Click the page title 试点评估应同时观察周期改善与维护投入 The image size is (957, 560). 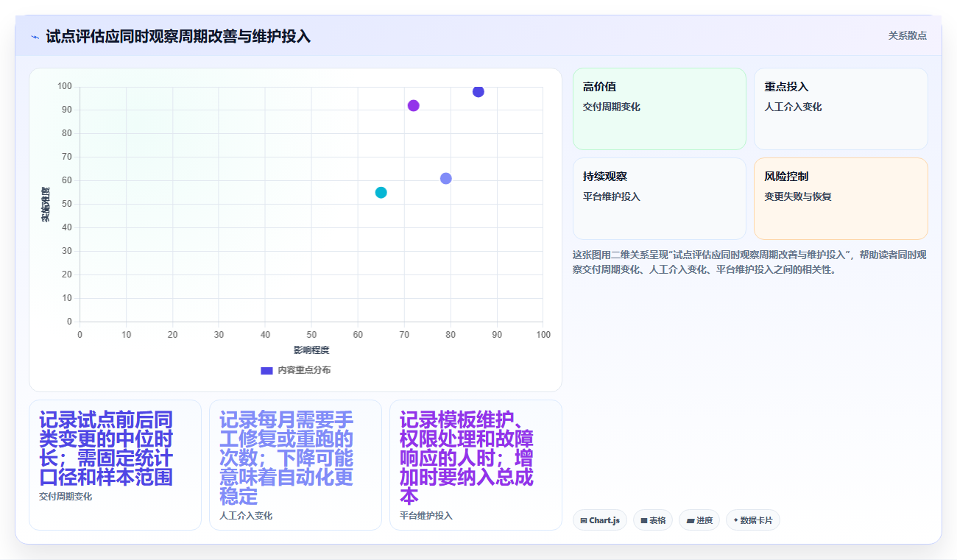coord(178,37)
